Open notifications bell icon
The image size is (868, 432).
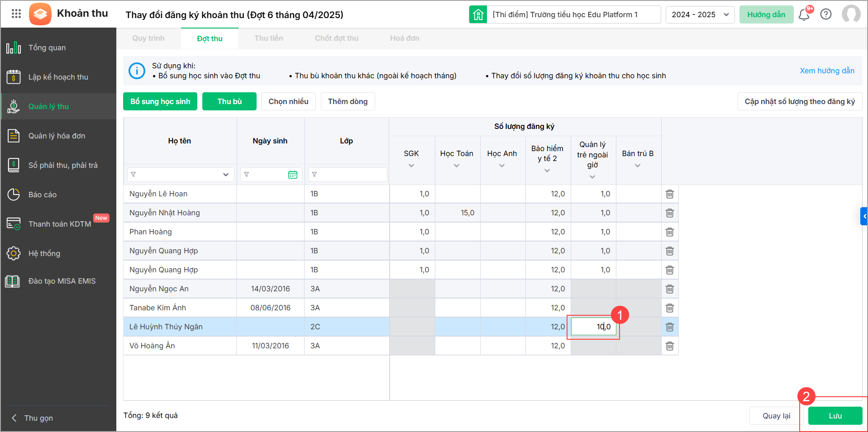click(x=804, y=14)
